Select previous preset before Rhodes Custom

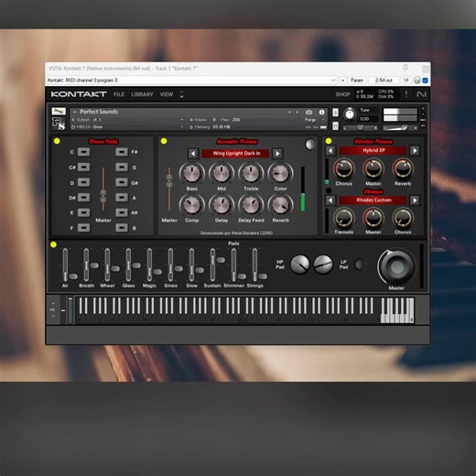[x=330, y=200]
